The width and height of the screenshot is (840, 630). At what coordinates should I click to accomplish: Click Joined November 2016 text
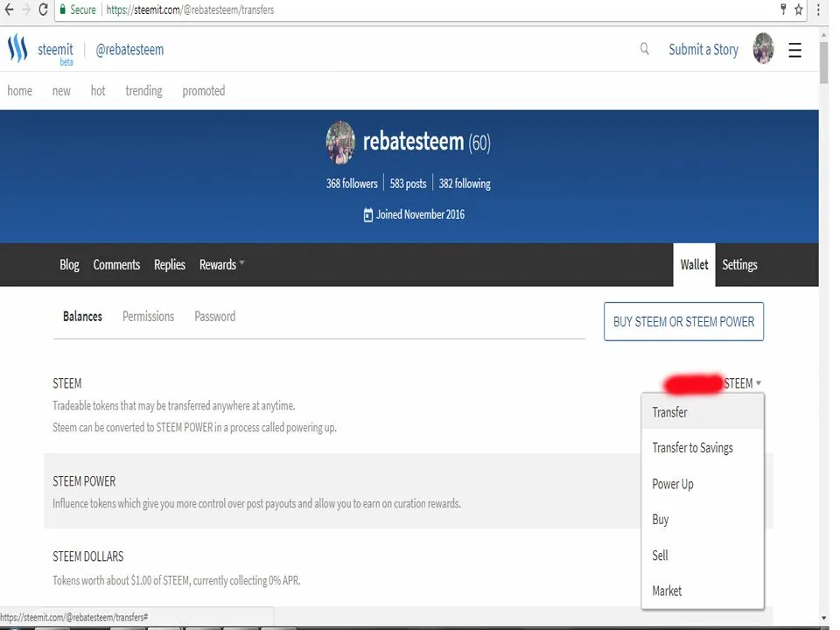[420, 215]
